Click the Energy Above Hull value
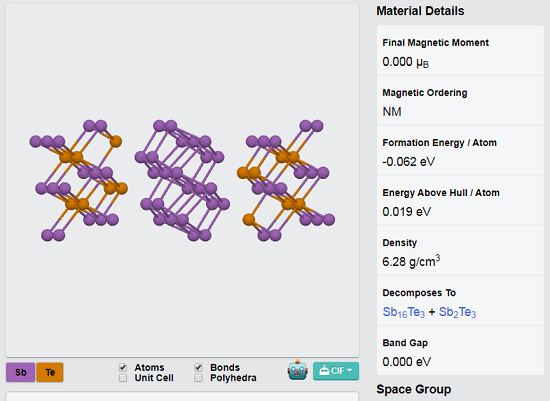Viewport: 550px width, 401px height. (407, 212)
